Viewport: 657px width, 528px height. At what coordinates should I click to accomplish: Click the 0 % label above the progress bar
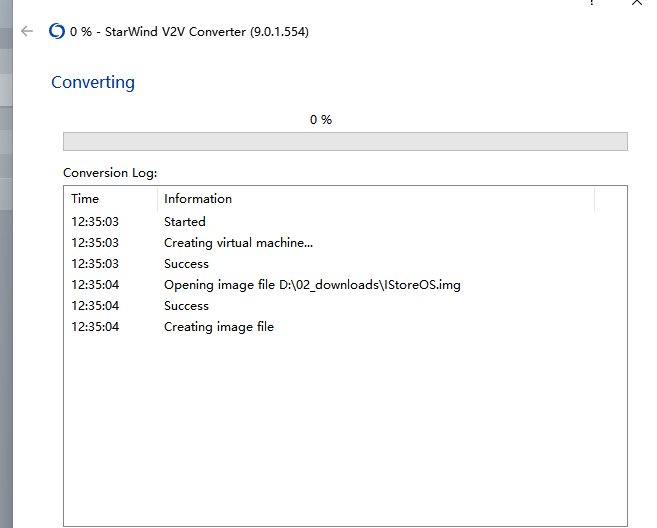[320, 119]
